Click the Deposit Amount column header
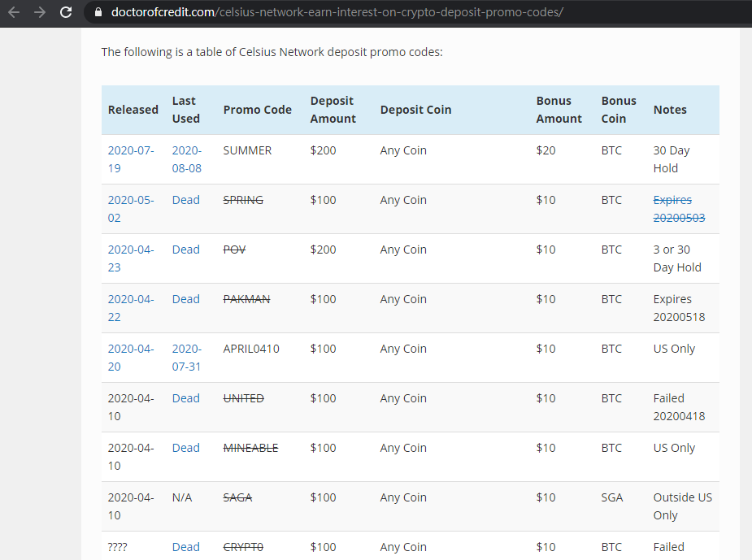 [x=333, y=110]
